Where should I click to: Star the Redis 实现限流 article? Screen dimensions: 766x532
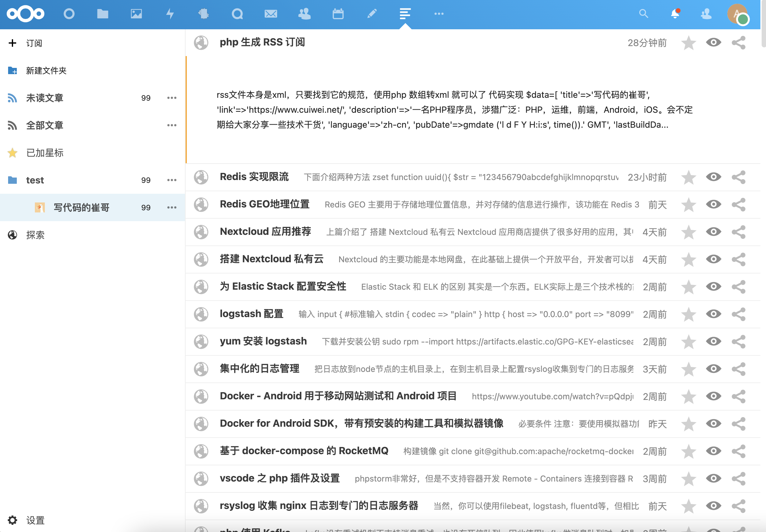(688, 177)
